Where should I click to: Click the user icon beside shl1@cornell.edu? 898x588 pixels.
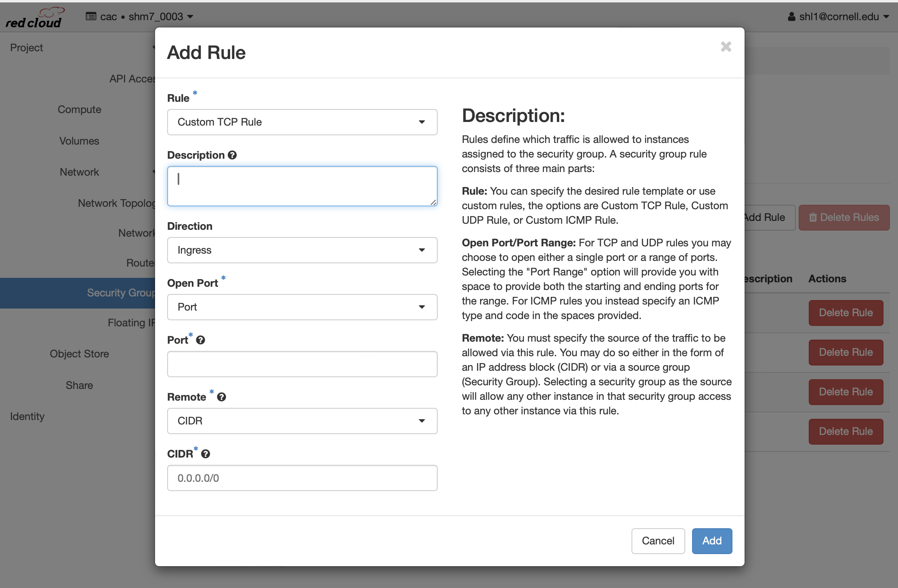tap(792, 17)
